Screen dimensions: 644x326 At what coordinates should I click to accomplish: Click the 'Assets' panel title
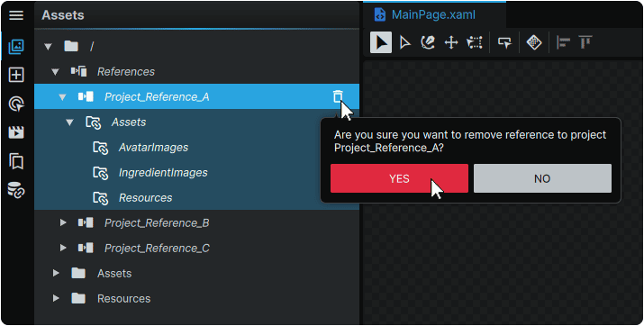63,15
